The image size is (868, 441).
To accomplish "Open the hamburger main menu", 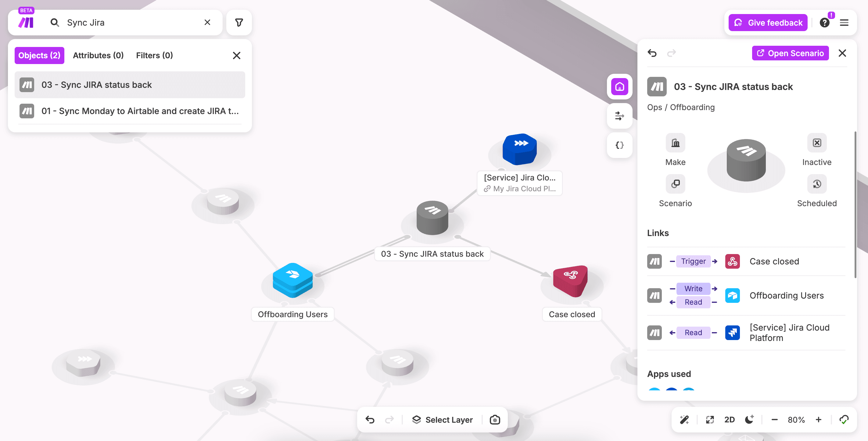I will pyautogui.click(x=844, y=23).
